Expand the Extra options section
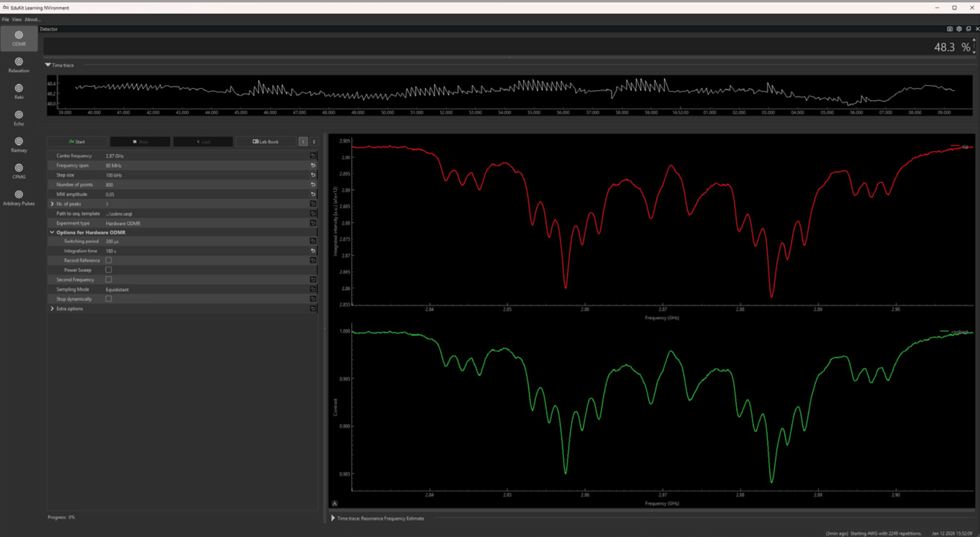 (52, 308)
